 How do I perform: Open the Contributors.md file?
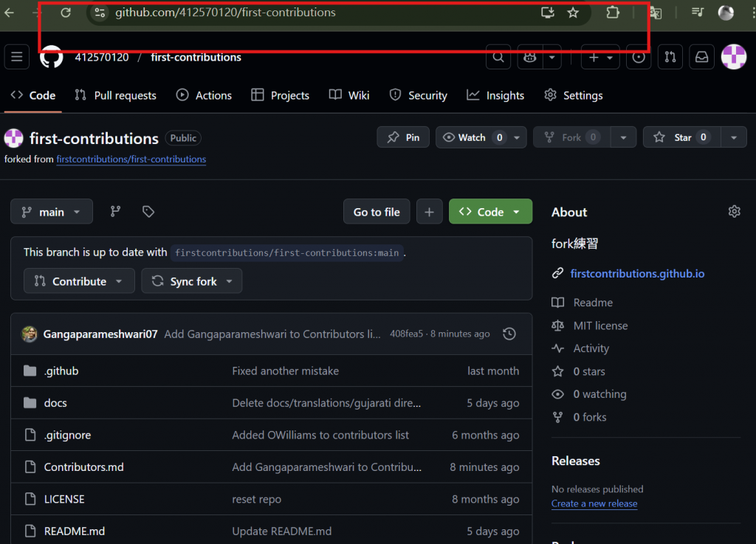point(84,467)
